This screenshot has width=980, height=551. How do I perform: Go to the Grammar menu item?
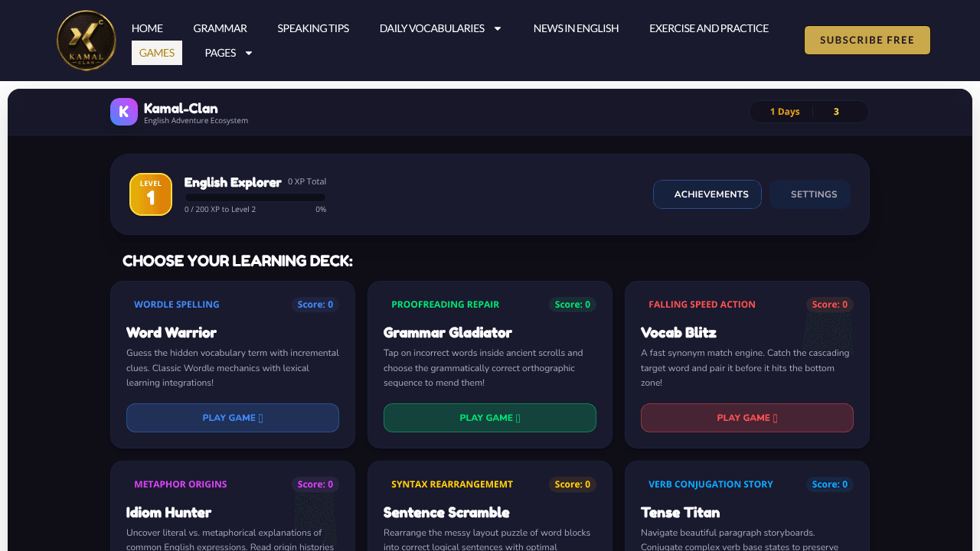point(220,28)
